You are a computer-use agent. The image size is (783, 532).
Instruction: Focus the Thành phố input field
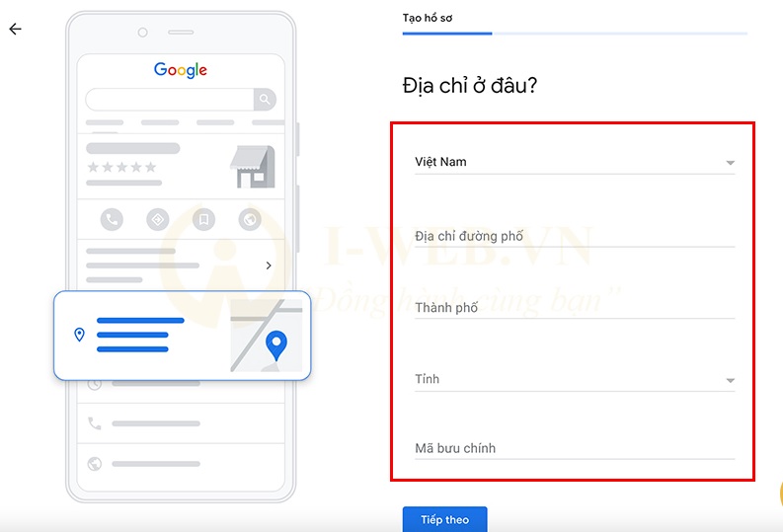point(575,307)
